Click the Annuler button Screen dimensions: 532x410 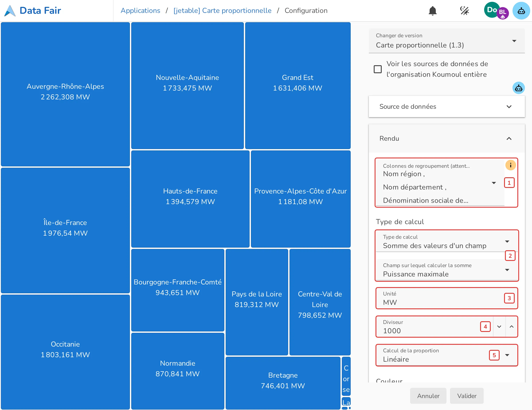[428, 396]
